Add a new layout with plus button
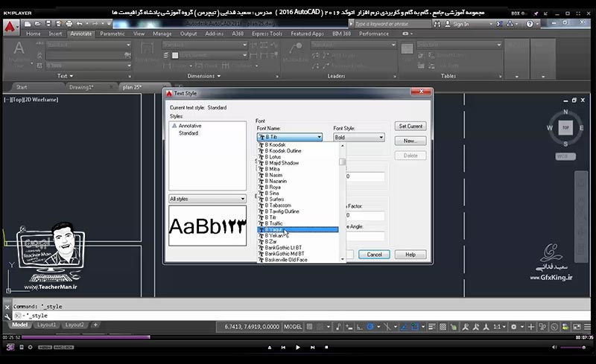 [x=95, y=325]
